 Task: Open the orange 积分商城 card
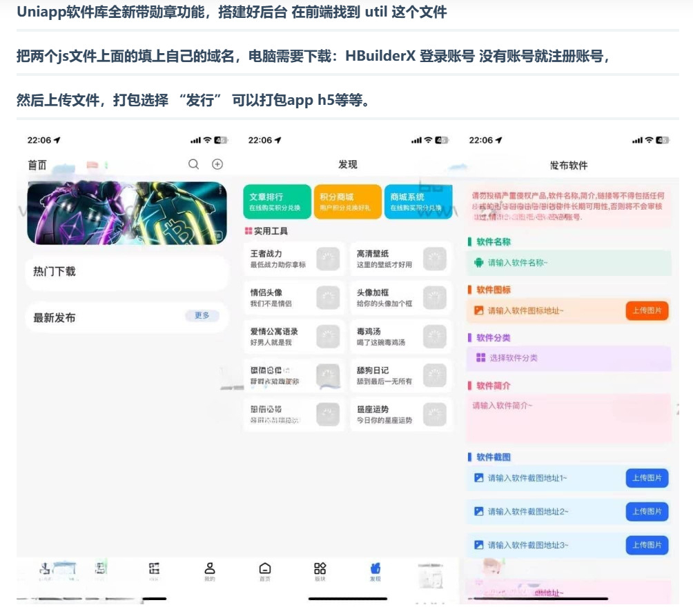click(x=347, y=201)
